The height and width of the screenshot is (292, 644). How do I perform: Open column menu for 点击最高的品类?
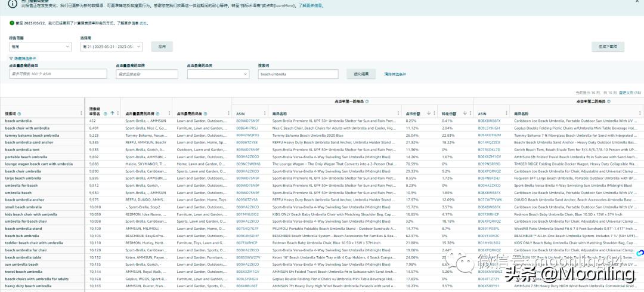(228, 113)
